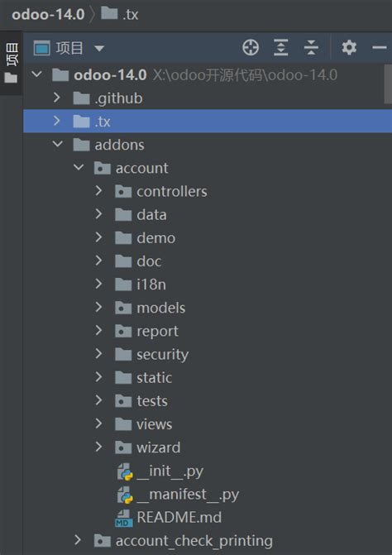The image size is (392, 555).
Task: Click the .tx breadcrumb item
Action: pos(120,15)
